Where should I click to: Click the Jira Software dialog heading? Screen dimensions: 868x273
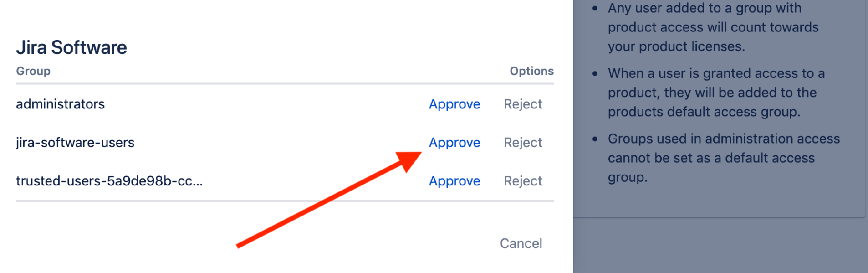tap(71, 47)
